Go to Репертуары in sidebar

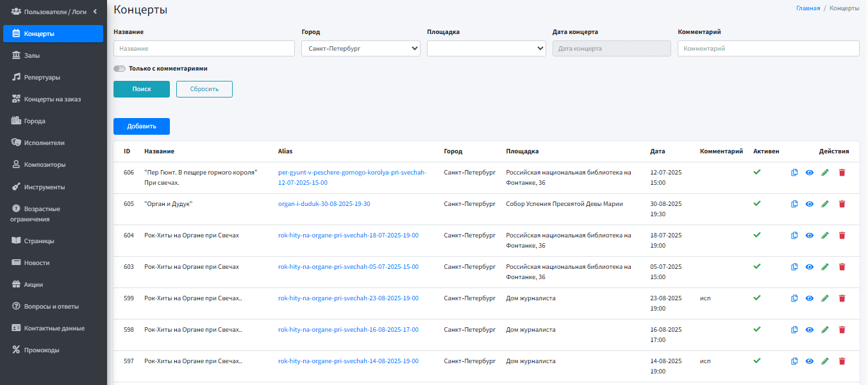pyautogui.click(x=53, y=77)
